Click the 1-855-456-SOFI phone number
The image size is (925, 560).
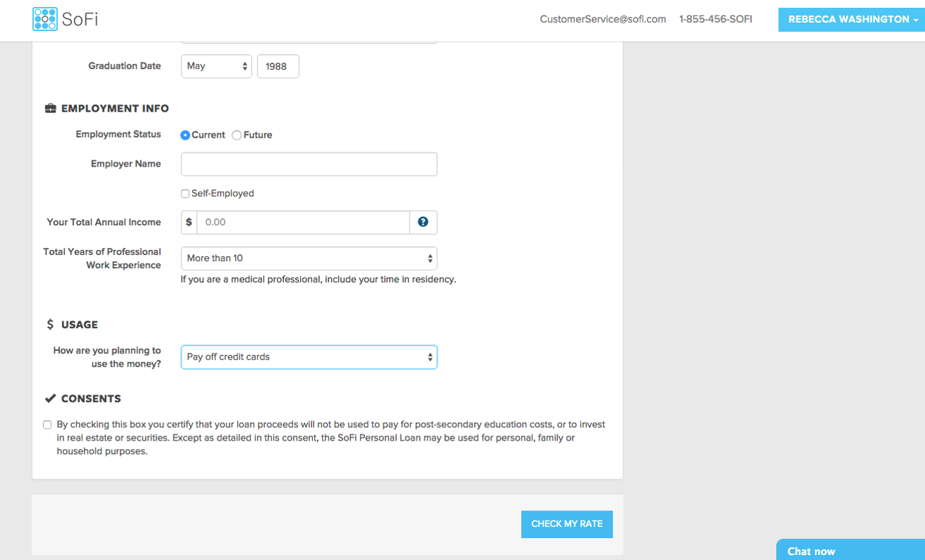click(x=715, y=19)
